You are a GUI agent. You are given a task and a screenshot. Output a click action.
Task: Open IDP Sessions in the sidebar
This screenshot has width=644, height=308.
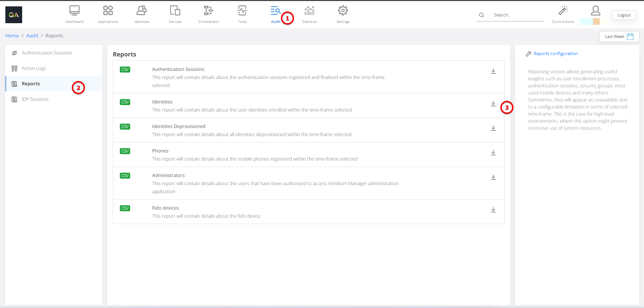point(35,99)
